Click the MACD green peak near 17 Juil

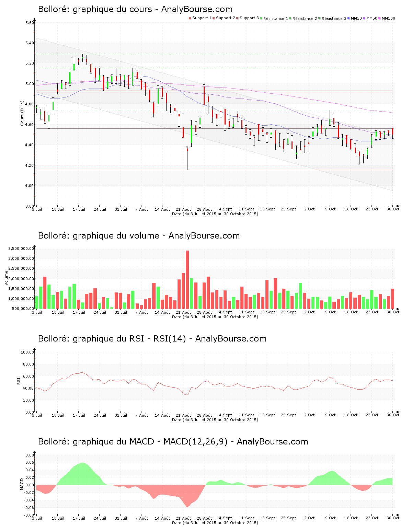pyautogui.click(x=82, y=474)
